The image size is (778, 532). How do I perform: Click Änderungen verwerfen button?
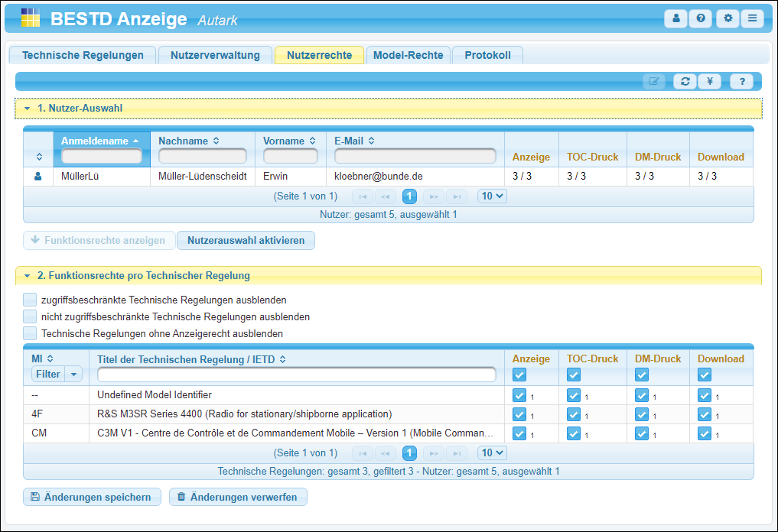(x=238, y=497)
